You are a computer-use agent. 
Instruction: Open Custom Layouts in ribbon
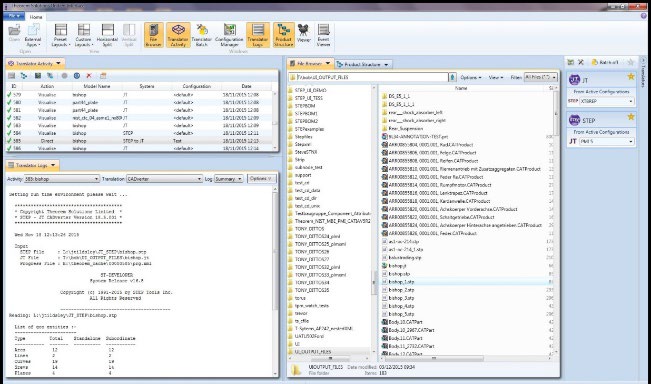point(83,35)
